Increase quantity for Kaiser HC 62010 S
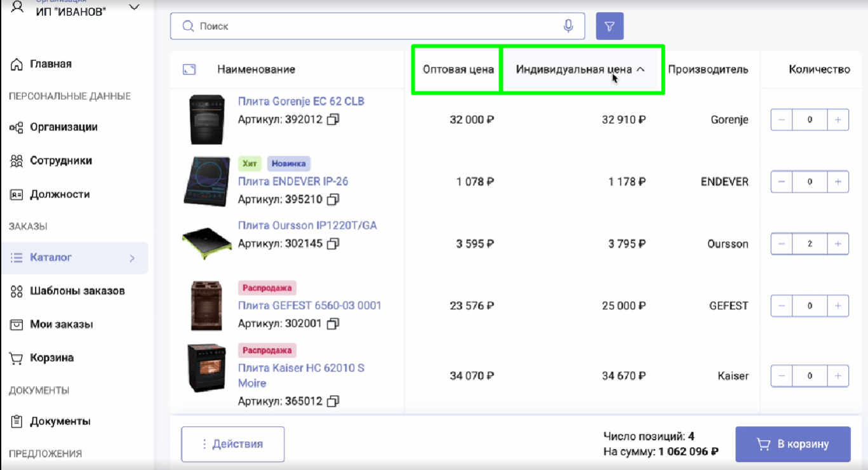 [x=838, y=375]
